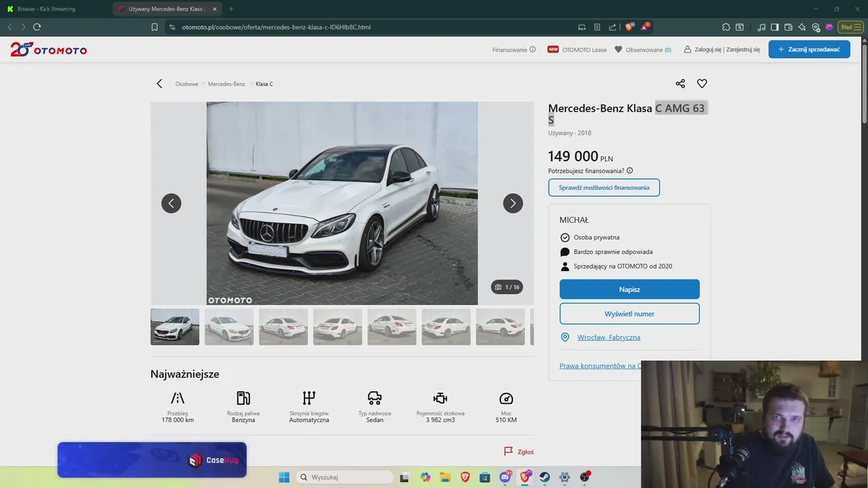
Task: Share this listing via share icon
Action: coord(680,84)
